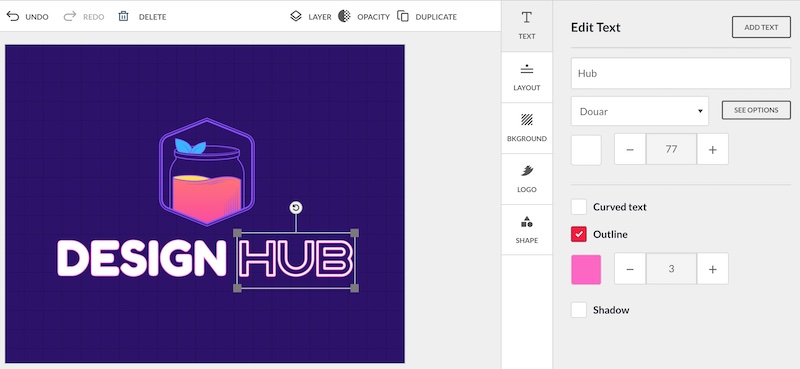Open the Shape sidebar panel
The height and width of the screenshot is (369, 800).
coord(527,230)
